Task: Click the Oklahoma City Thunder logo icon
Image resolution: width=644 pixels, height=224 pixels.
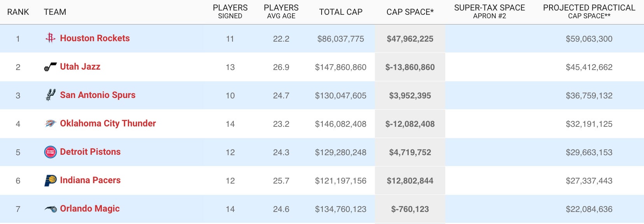Action: [x=50, y=124]
